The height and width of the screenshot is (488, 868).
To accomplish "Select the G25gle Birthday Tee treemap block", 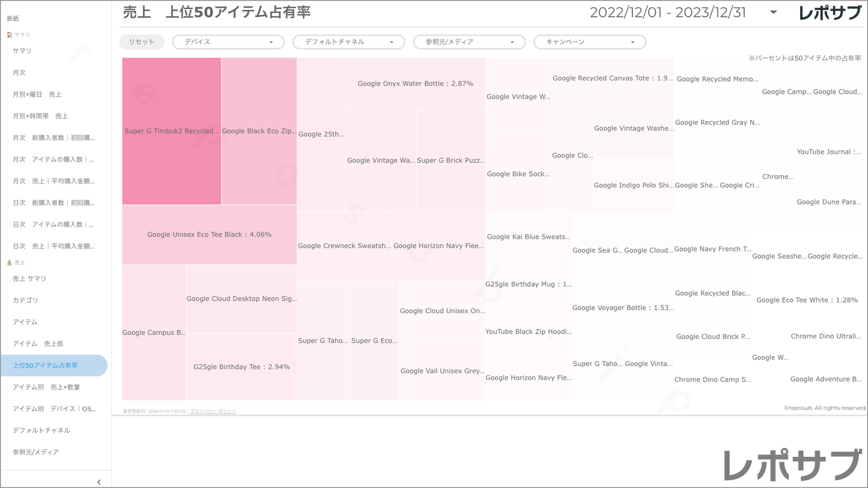I will pyautogui.click(x=241, y=367).
